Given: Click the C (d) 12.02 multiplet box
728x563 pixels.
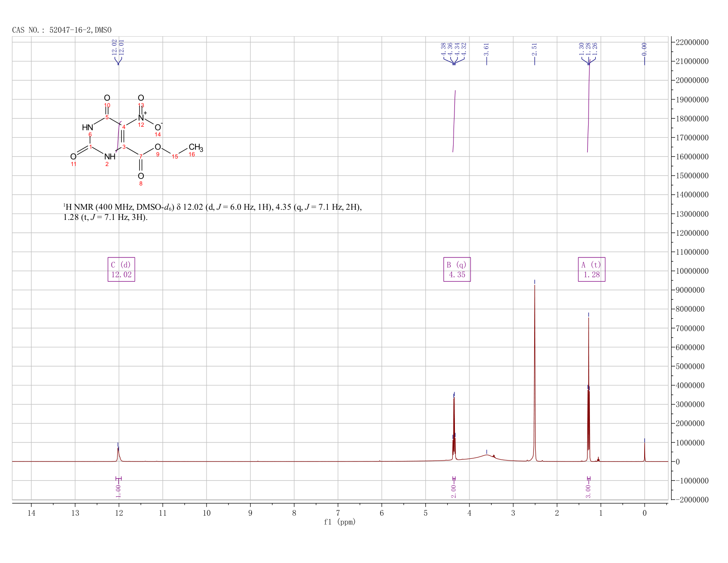Looking at the screenshot, I should click(x=121, y=269).
